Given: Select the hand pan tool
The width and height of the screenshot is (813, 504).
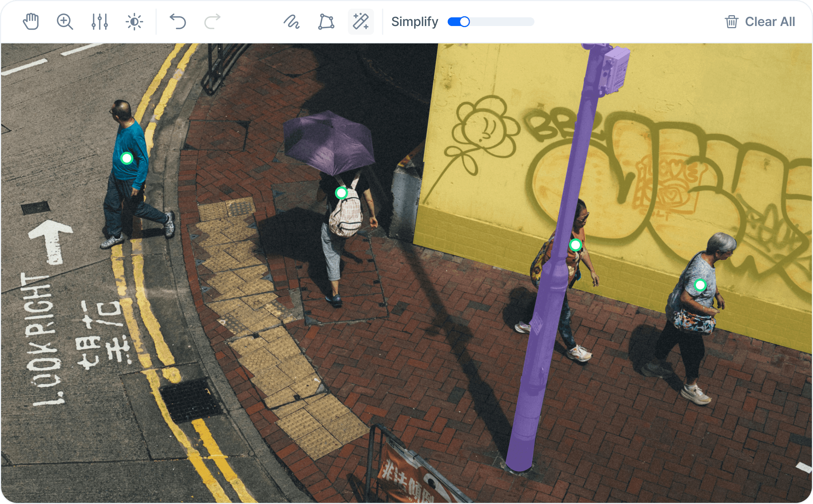Looking at the screenshot, I should (31, 22).
